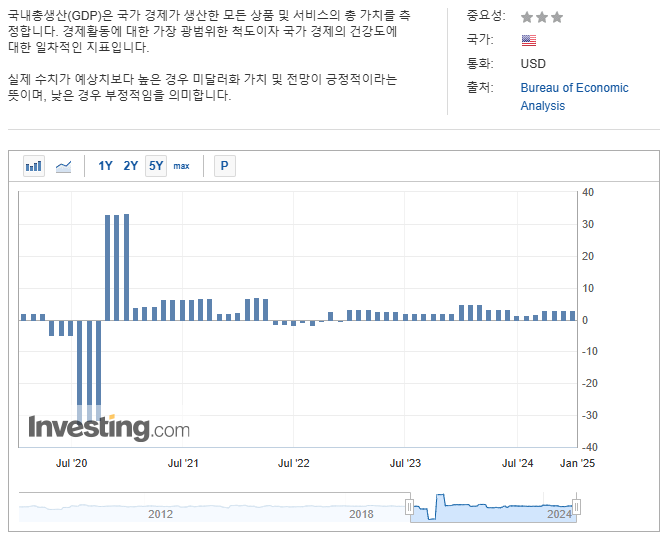Click the Jul '23 x-axis label
The height and width of the screenshot is (541, 667).
(405, 463)
